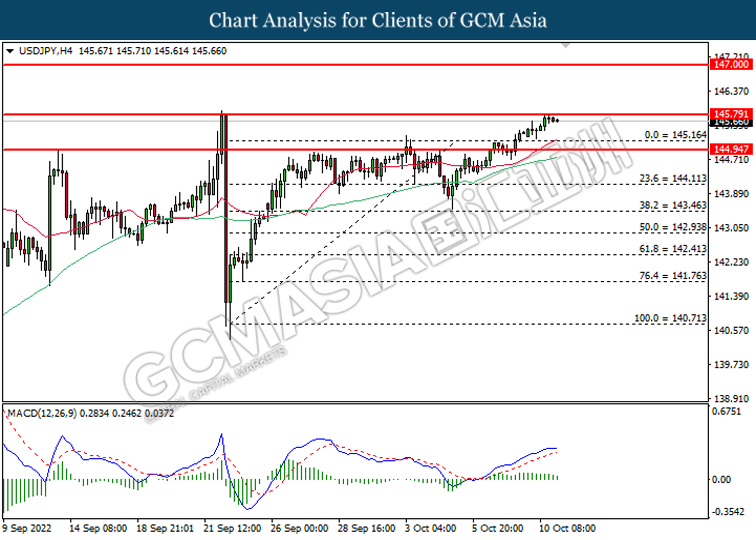Click the dropdown triangle beside USDJPY,H4
Image resolution: width=756 pixels, height=540 pixels.
click(x=10, y=51)
